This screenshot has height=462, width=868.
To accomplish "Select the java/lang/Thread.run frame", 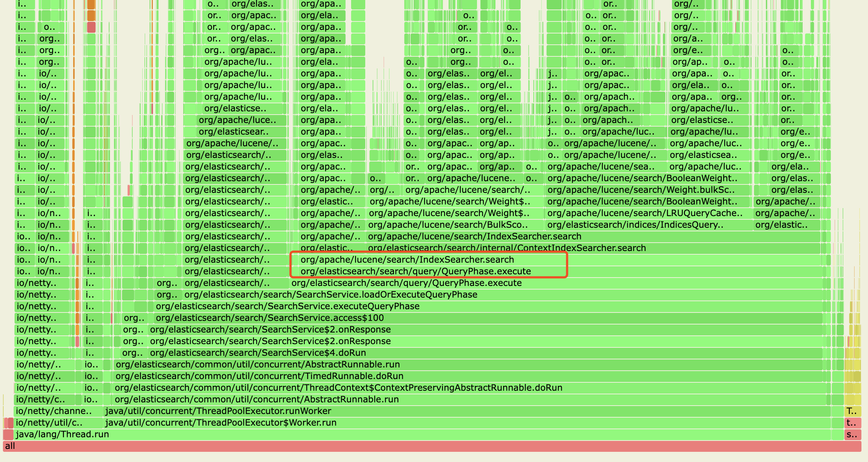I will [x=422, y=434].
